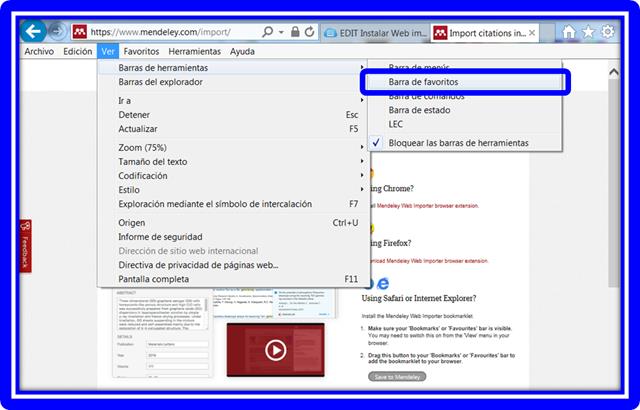Open Firefox Mendeley Web Importer extension link
The width and height of the screenshot is (640, 410).
pyautogui.click(x=436, y=261)
